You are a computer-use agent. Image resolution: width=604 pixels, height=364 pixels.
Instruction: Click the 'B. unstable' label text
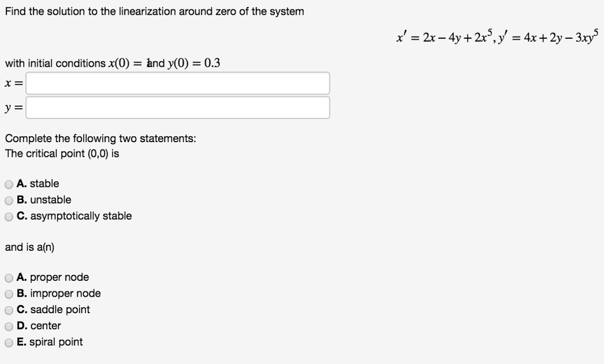pyautogui.click(x=42, y=200)
